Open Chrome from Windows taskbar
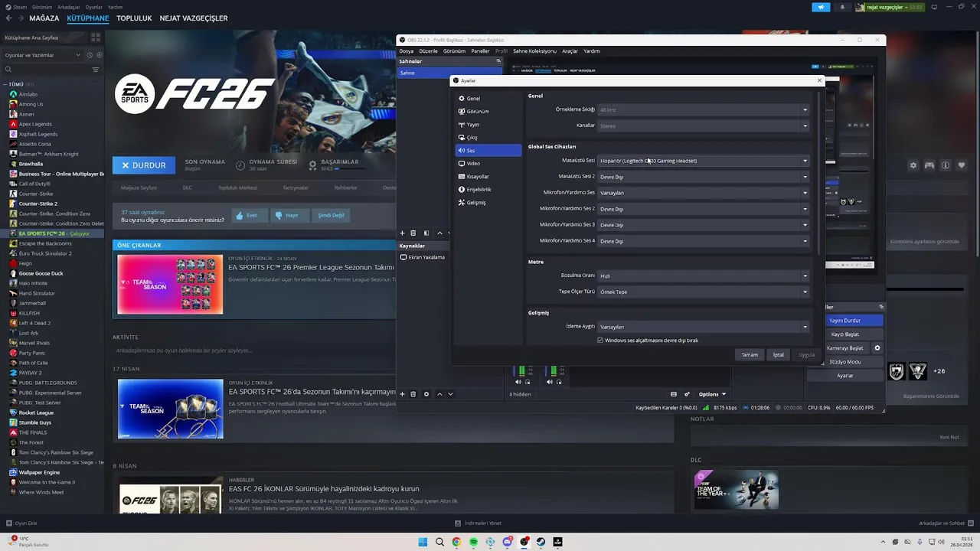The image size is (980, 551). [x=456, y=542]
